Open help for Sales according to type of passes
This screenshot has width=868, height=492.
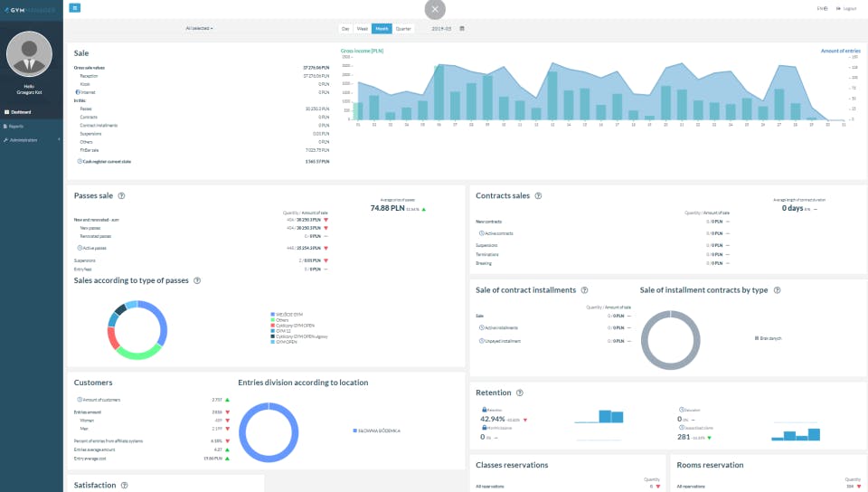click(197, 280)
